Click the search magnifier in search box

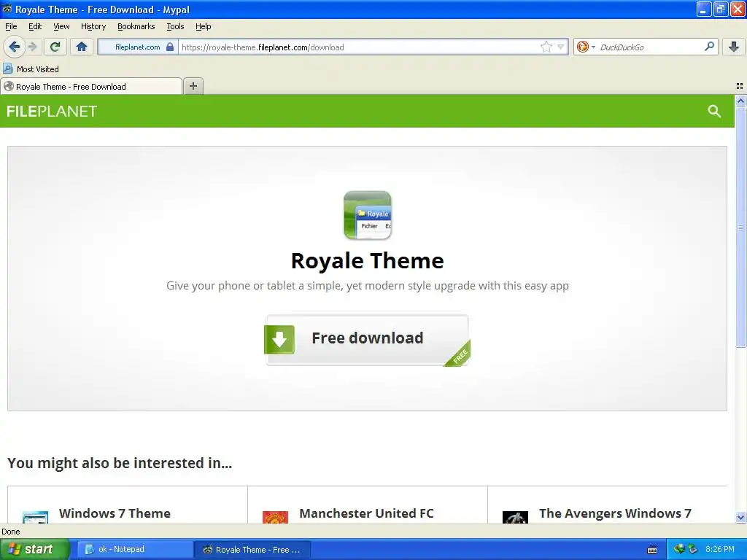pyautogui.click(x=709, y=46)
